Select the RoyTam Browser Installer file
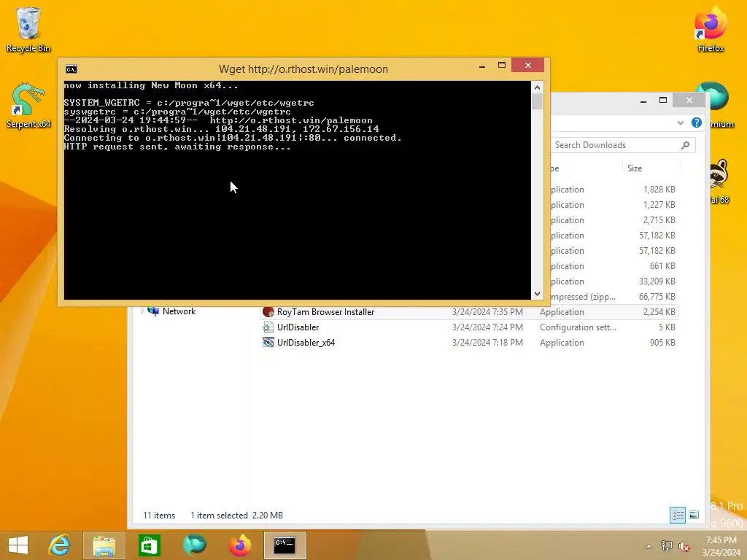 click(469, 312)
